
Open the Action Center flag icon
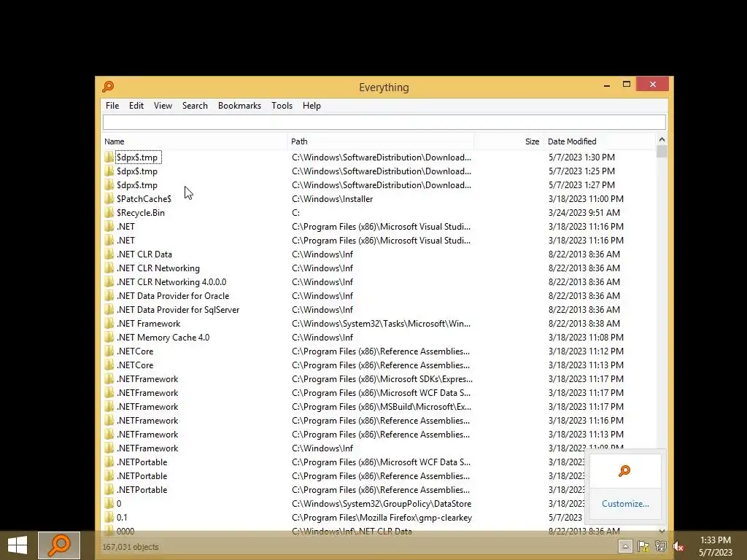click(643, 546)
